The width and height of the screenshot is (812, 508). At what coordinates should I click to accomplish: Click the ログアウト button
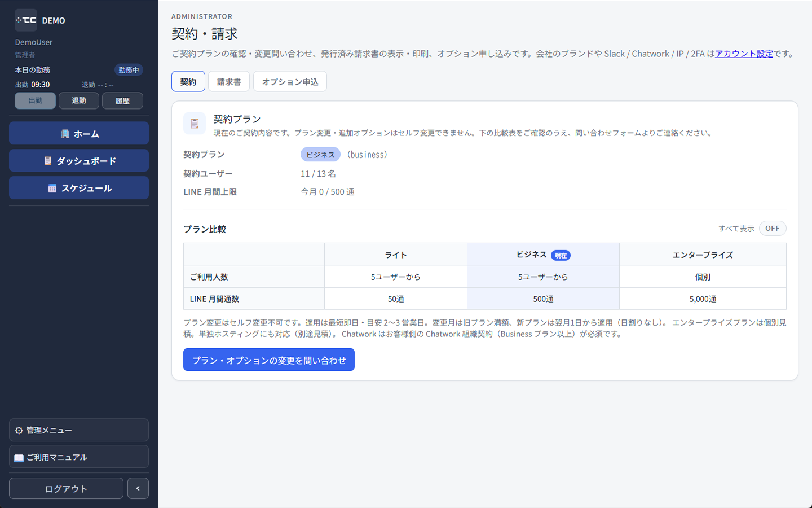pos(66,488)
